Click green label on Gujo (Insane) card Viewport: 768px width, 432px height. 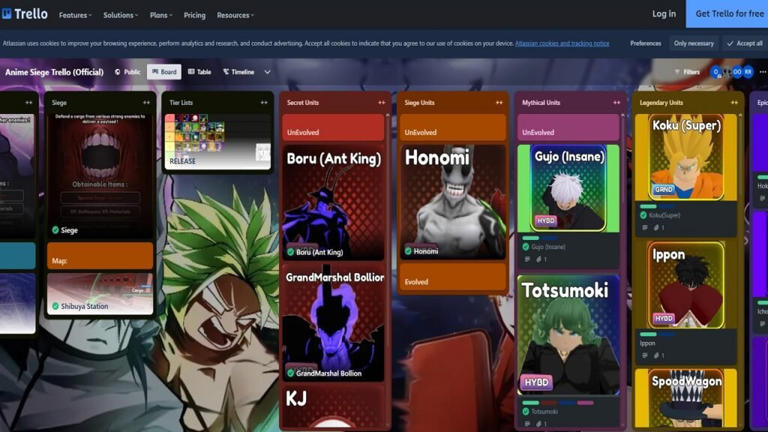[x=531, y=238]
